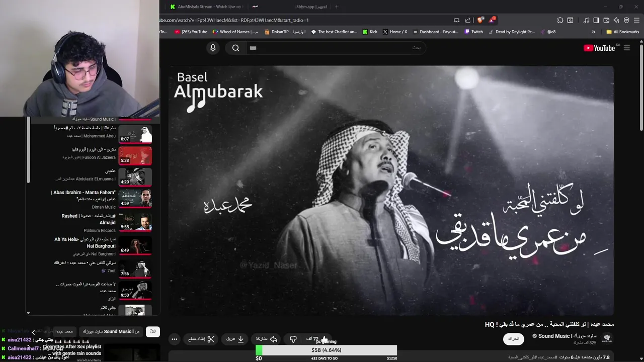The image size is (644, 362).
Task: Click the playlist down-arrow scroll button
Action: pyautogui.click(x=28, y=313)
